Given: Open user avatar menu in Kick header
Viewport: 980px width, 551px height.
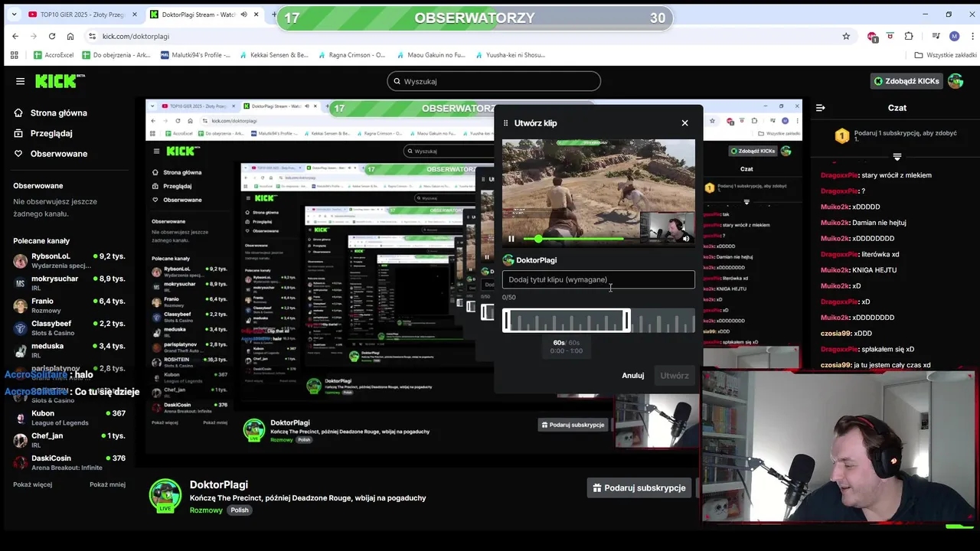Looking at the screenshot, I should point(955,81).
